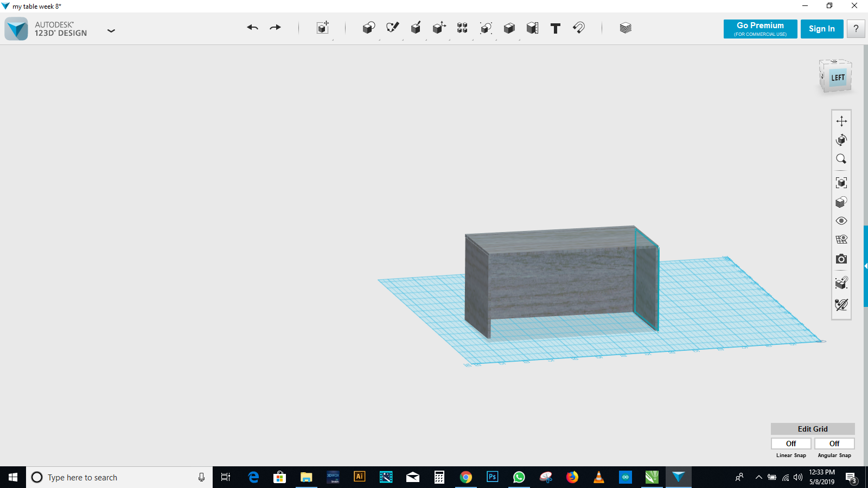Toggle Linear Snap Off field
The image size is (868, 488).
791,444
